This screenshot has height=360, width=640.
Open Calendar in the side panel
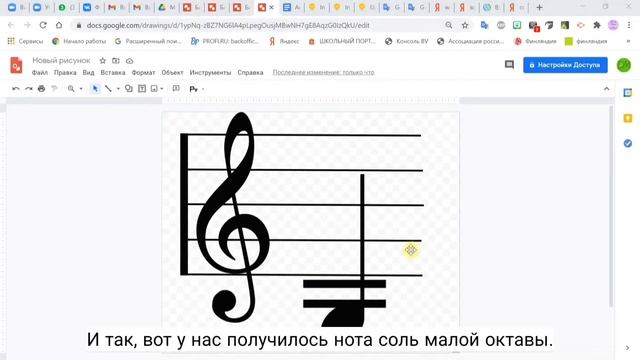click(x=627, y=93)
